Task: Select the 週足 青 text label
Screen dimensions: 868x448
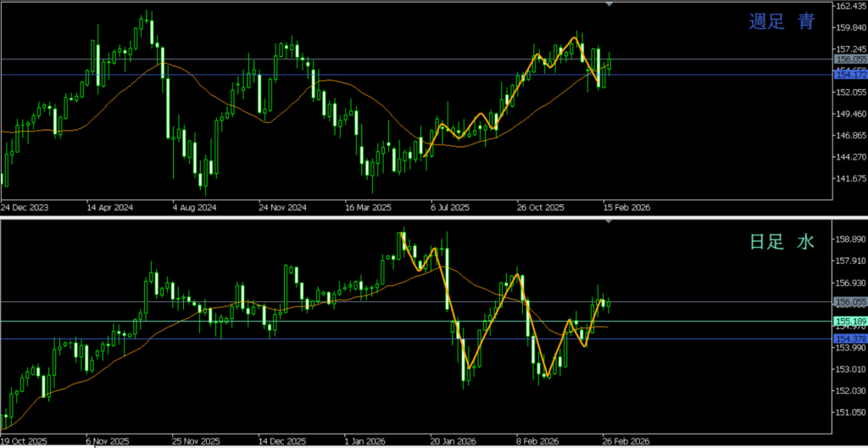Action: pyautogui.click(x=782, y=23)
